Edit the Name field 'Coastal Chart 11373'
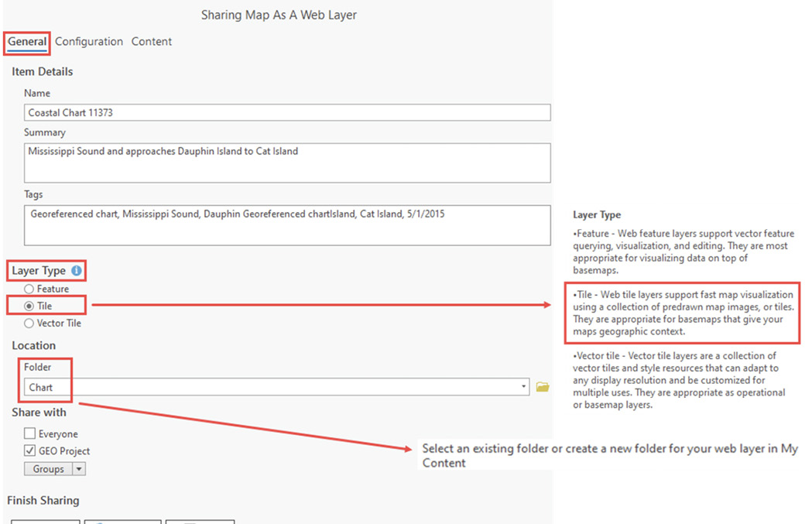 [287, 112]
